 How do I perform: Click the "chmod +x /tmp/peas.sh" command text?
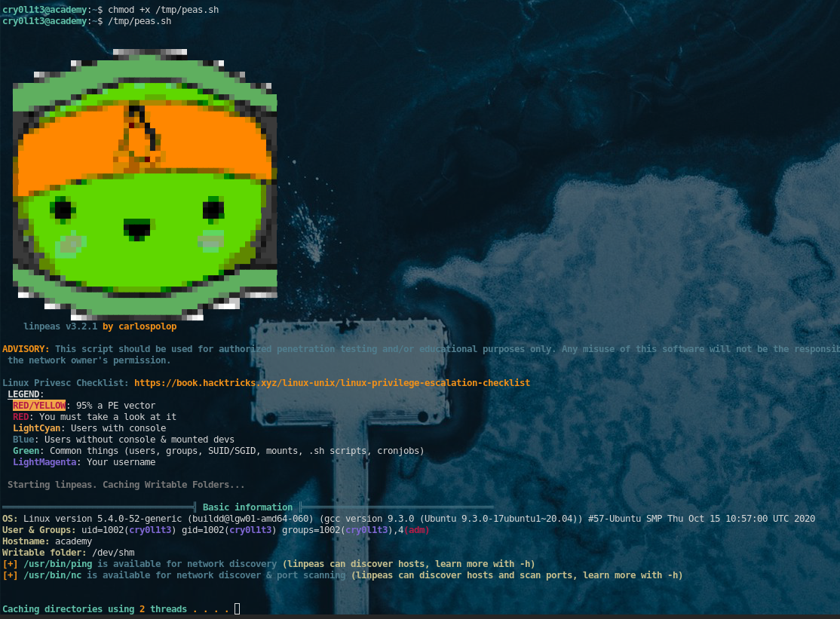(x=164, y=10)
